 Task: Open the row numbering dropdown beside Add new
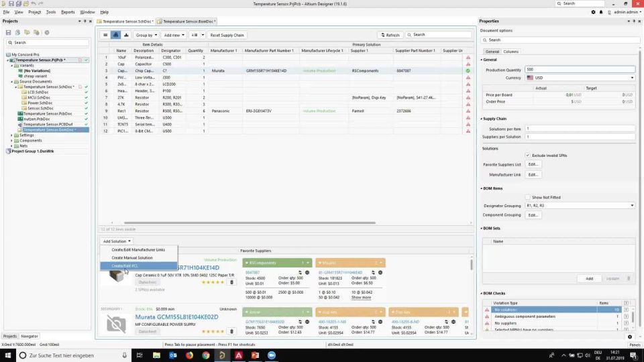[x=197, y=35]
